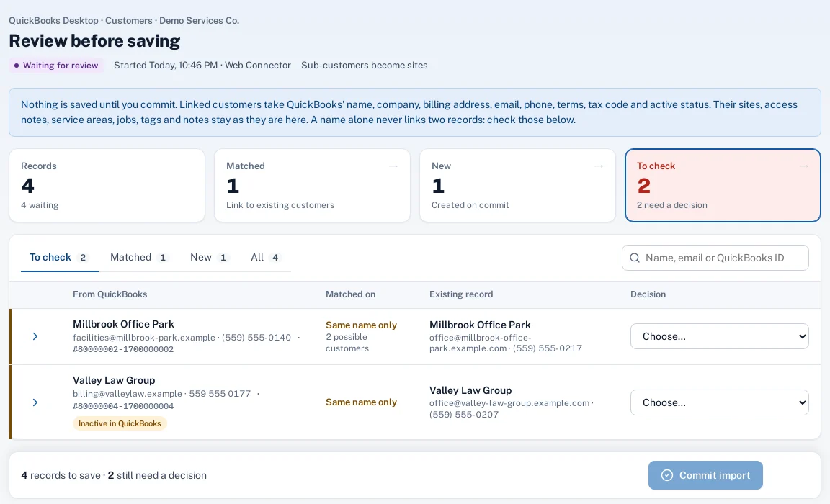
Task: Click the 'Started Today, 10:46 PM · Web Connector' text
Action: point(202,66)
